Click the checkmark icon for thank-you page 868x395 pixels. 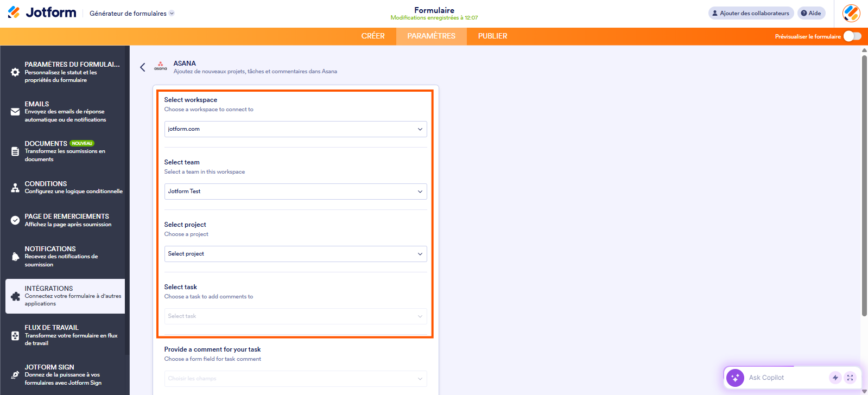[x=15, y=220]
